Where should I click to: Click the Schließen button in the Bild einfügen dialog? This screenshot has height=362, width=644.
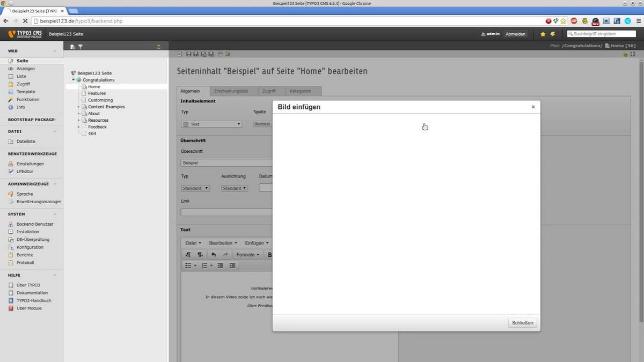[522, 322]
